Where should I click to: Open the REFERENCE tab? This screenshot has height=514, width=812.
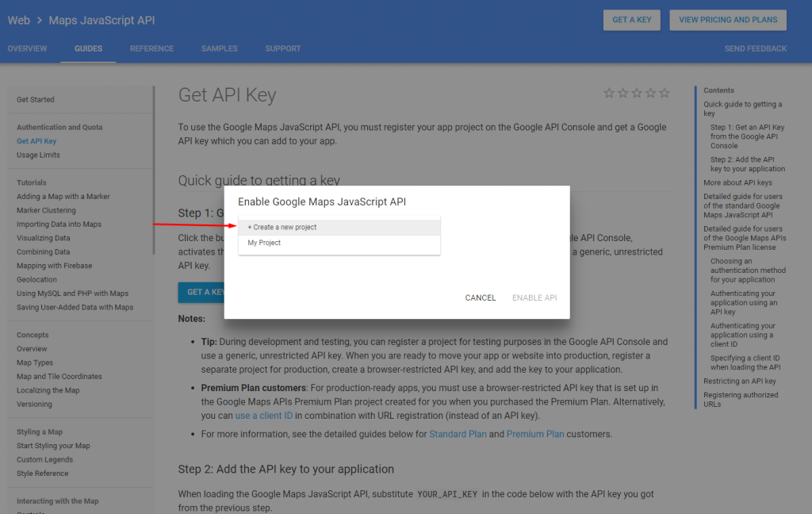[151, 48]
